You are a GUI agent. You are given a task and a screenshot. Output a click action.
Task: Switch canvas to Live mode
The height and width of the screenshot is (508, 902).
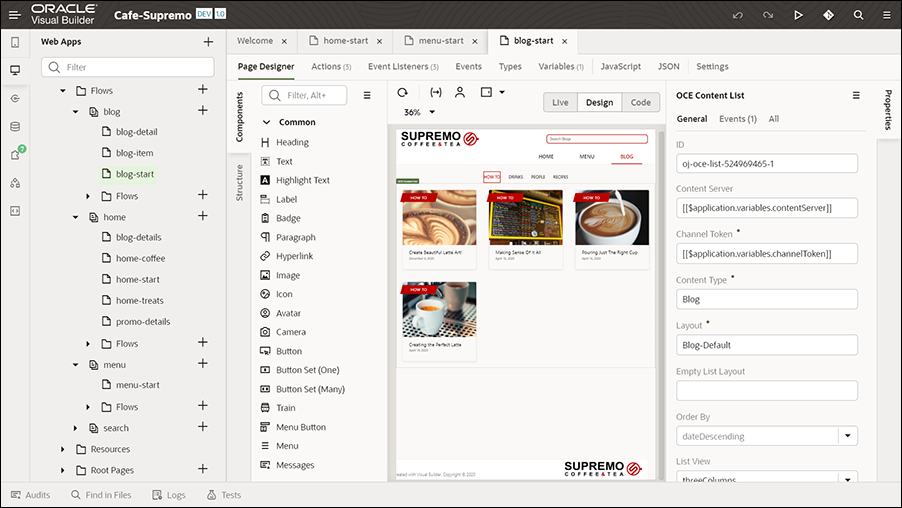[x=560, y=102]
